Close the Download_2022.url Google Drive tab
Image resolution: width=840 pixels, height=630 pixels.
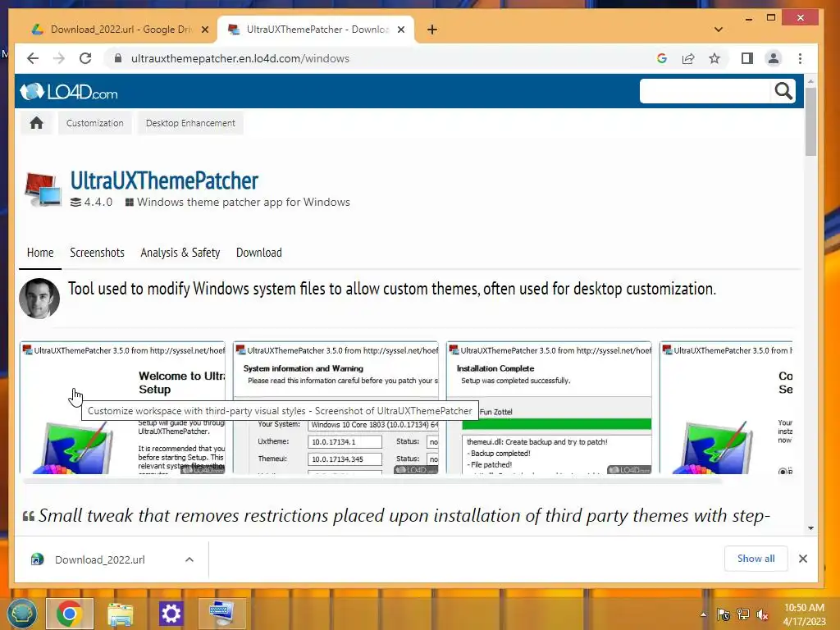click(204, 30)
